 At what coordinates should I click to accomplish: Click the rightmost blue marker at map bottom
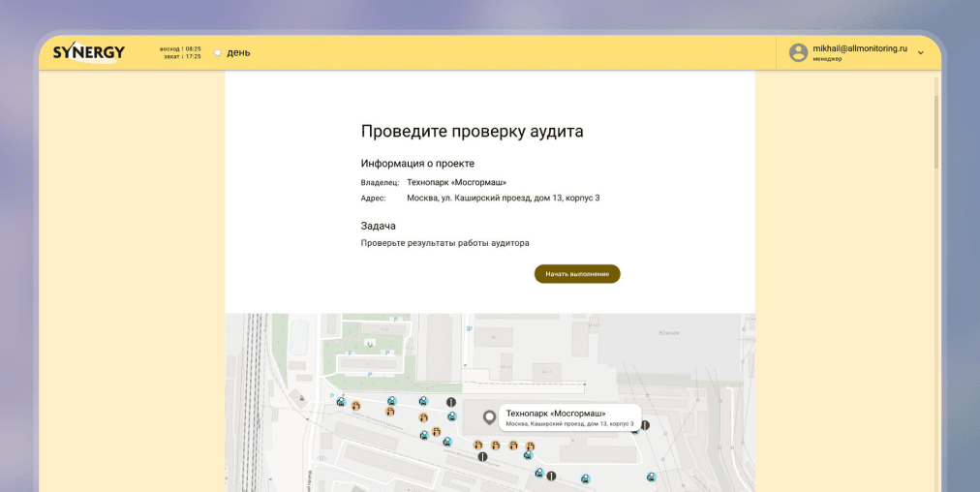click(x=652, y=477)
